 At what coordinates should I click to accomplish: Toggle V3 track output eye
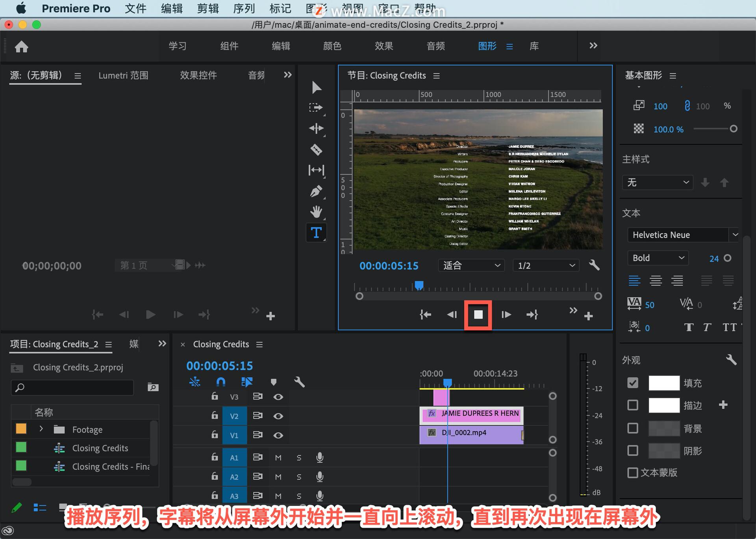pos(278,397)
